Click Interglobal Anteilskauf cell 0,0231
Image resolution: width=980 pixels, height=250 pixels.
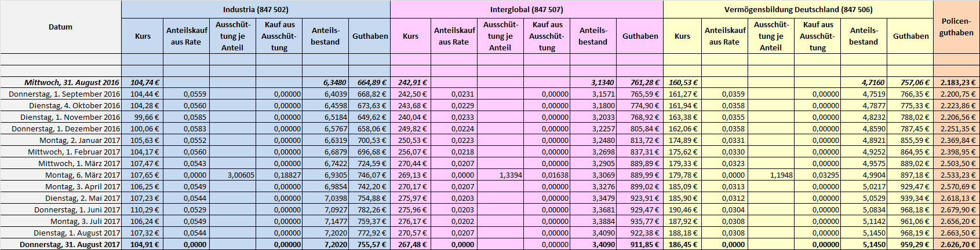click(454, 94)
